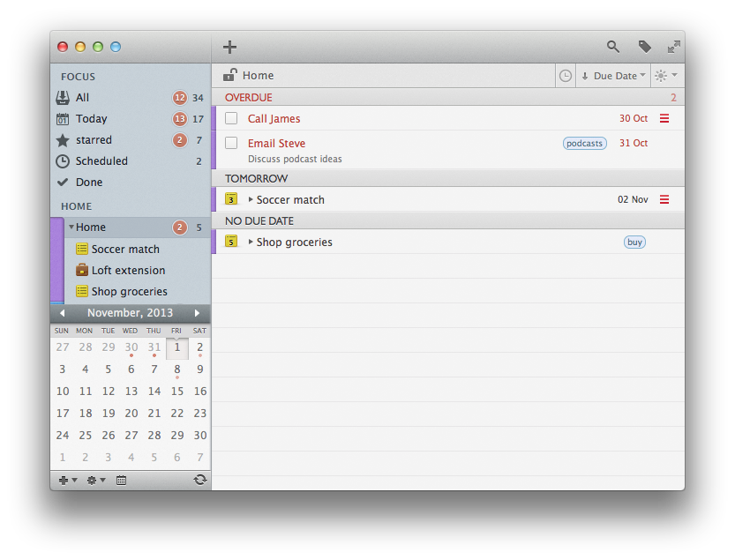Open the plus add-list dropdown at sidebar bottom
735x560 pixels.
pos(68,481)
